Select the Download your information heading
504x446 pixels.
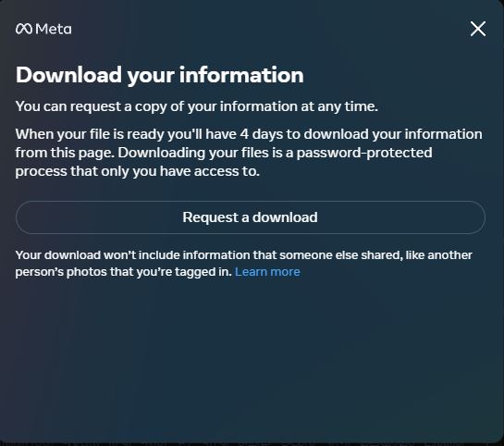[x=160, y=75]
